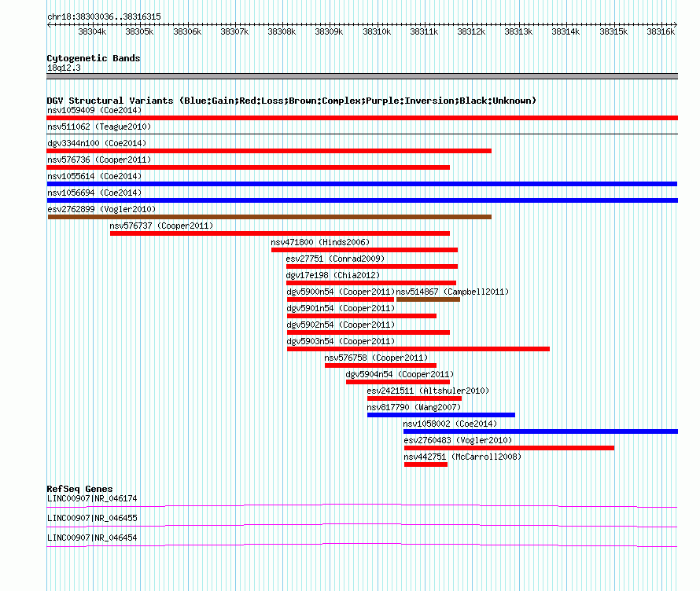Click the Cytogenetic Bands track title
Screen dimensions: 700x591
(94, 58)
